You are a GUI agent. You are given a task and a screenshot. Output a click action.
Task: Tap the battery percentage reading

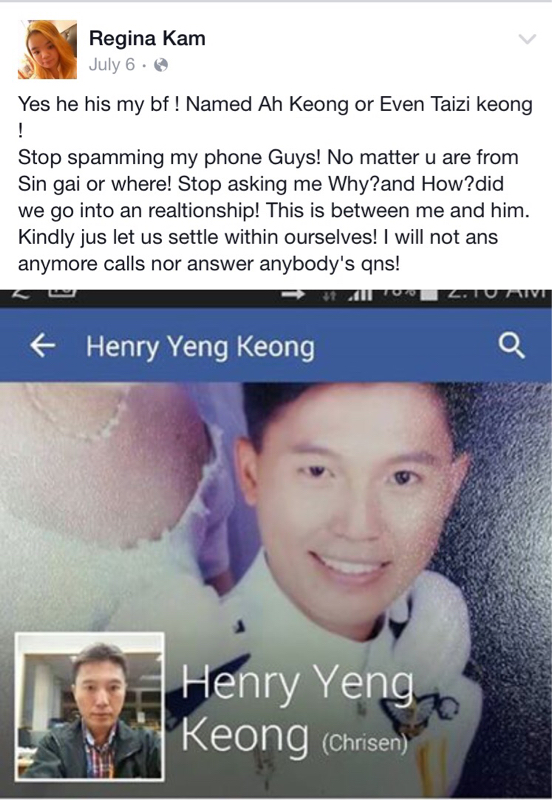coord(399,294)
